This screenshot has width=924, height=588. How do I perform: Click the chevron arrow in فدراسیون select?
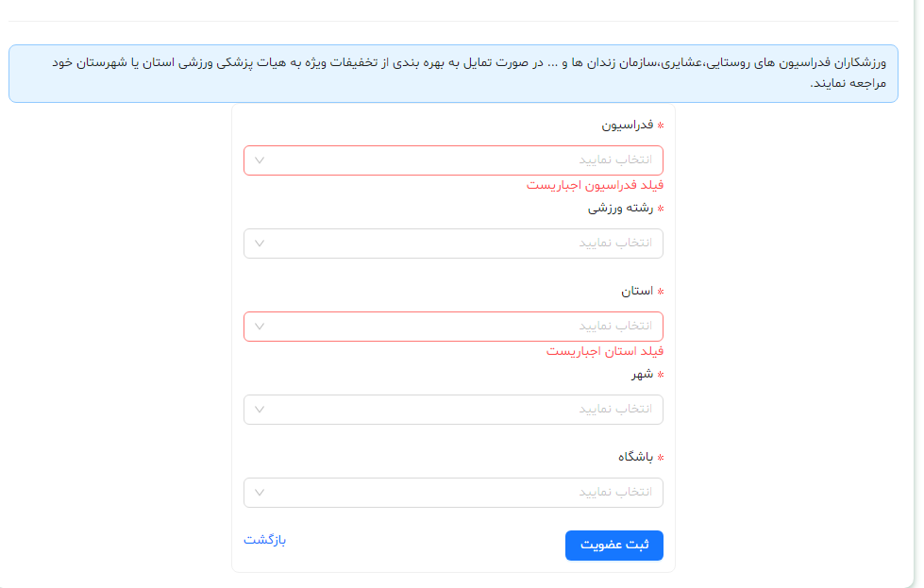coord(260,160)
